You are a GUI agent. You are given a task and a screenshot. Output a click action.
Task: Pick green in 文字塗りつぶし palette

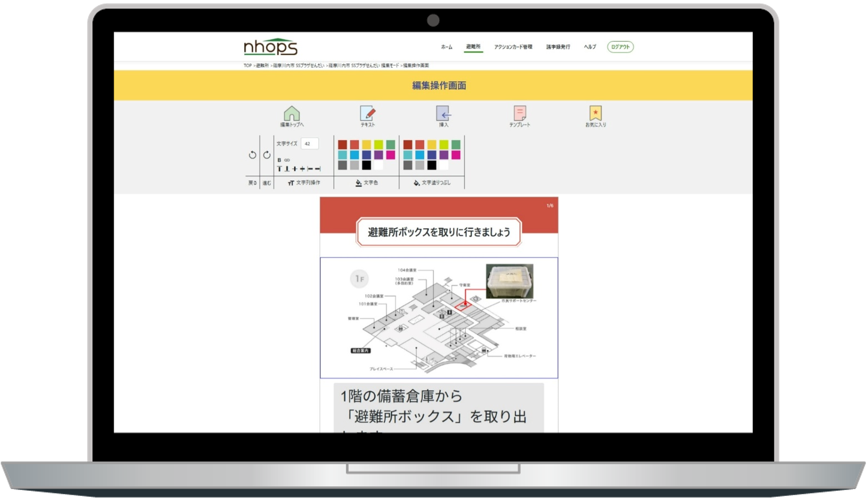[456, 145]
